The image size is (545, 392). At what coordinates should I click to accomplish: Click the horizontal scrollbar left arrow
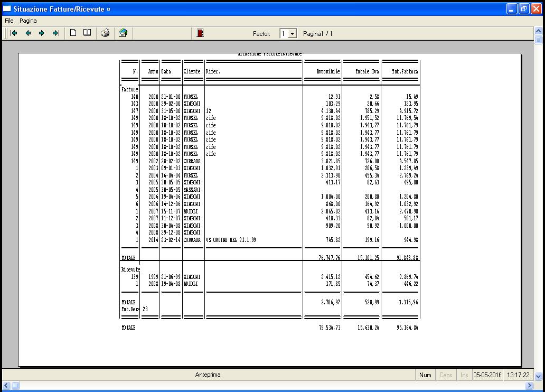6,385
